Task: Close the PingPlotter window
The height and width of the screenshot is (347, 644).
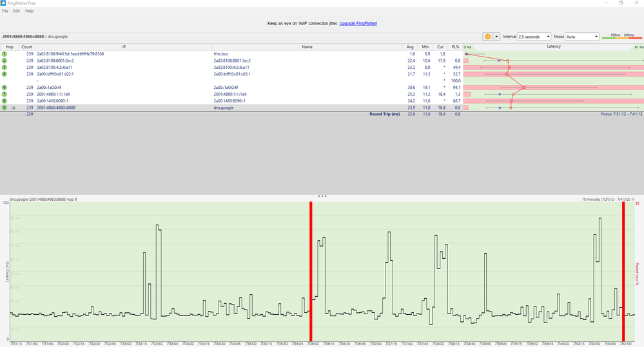Action: 637,3
